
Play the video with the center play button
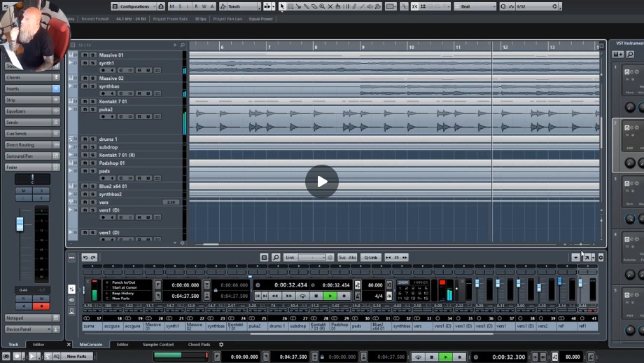(321, 182)
